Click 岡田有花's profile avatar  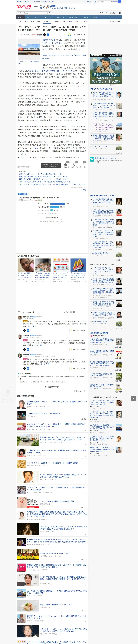click(x=20, y=318)
